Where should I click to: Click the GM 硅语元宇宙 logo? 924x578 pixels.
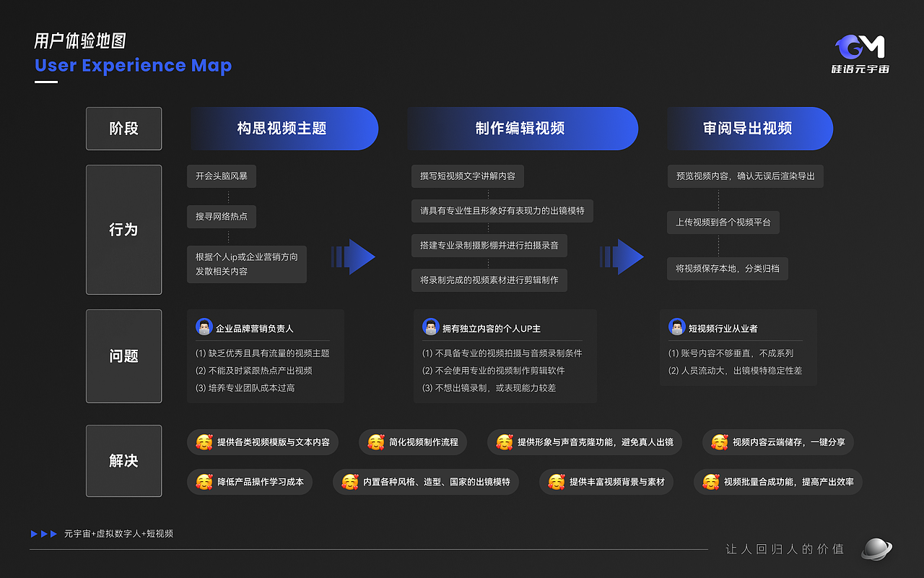[x=859, y=54]
